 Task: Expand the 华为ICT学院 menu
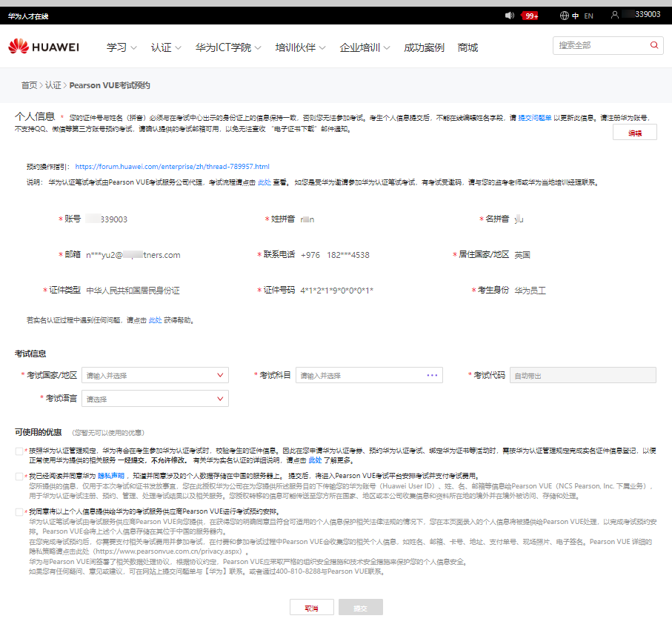coord(228,47)
